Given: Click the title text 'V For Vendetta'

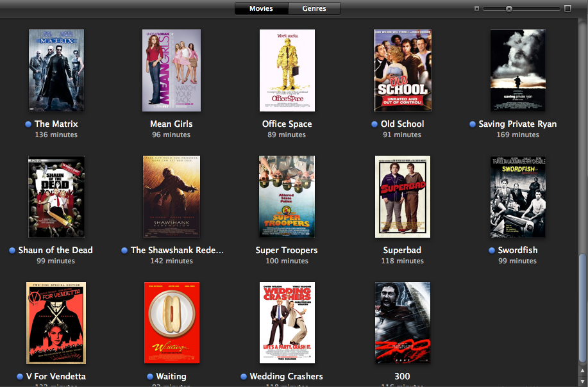Looking at the screenshot, I should [x=56, y=377].
